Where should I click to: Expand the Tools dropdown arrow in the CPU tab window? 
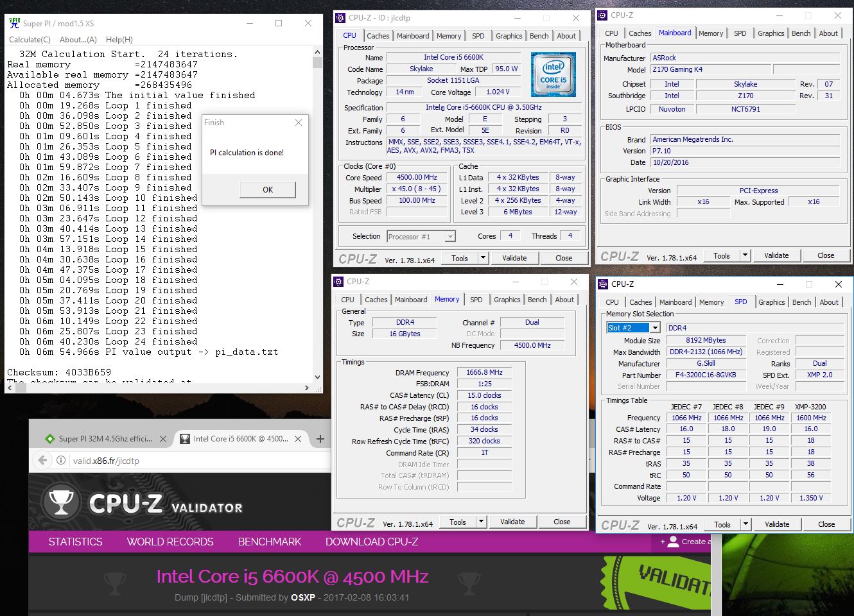click(483, 258)
